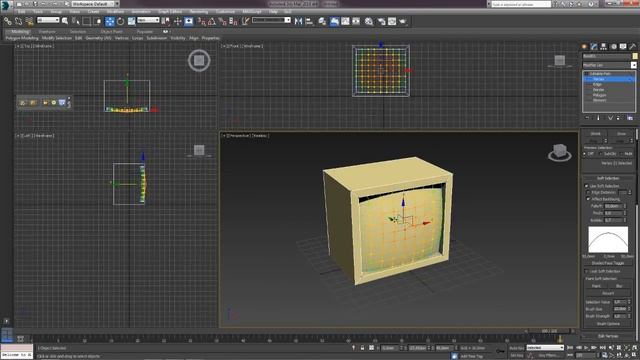Viewport: 640px width, 360px height.
Task: Activate the Select and Scale tool
Action: (131, 21)
